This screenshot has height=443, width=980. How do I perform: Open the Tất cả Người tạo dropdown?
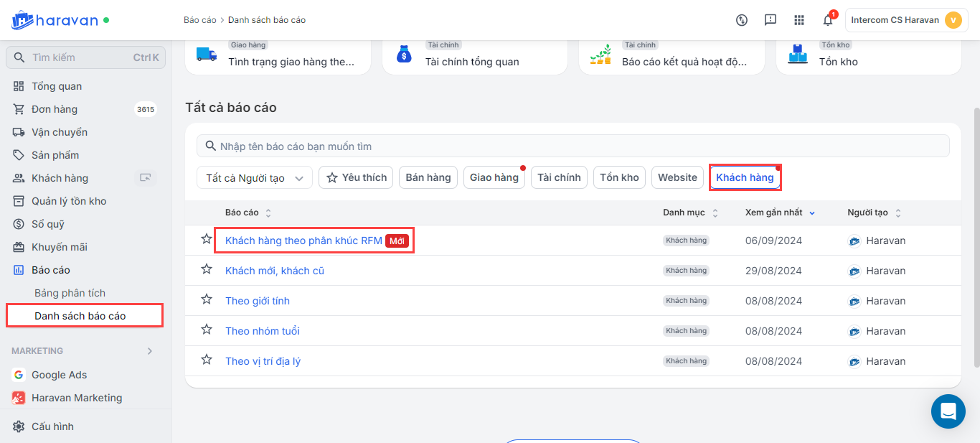pos(255,178)
